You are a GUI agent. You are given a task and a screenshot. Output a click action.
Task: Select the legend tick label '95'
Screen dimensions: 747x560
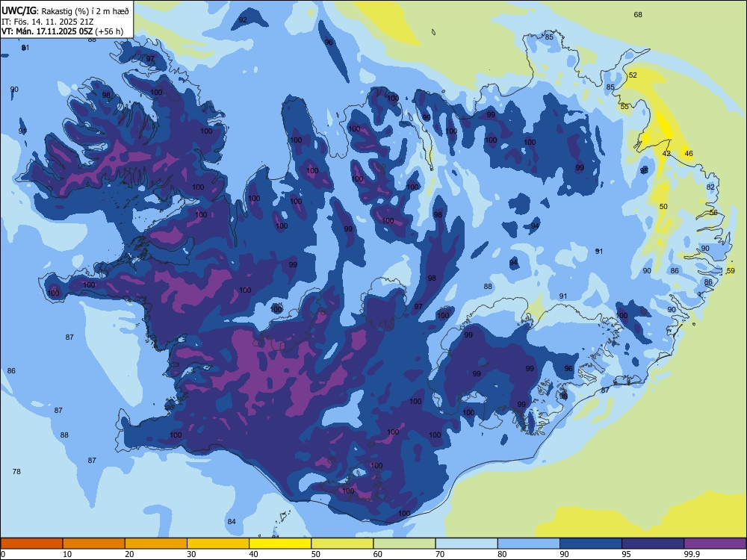pyautogui.click(x=627, y=554)
